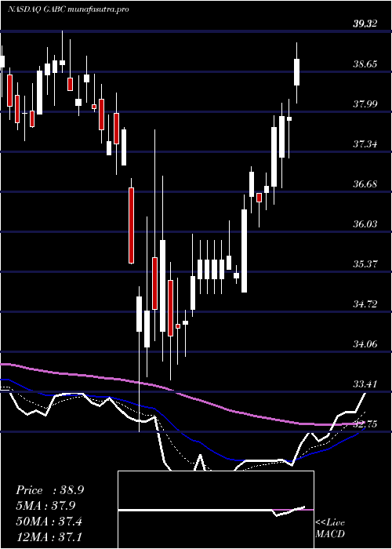Click the long red candle below 36.68
The height and width of the screenshot is (549, 392).
click(x=131, y=226)
